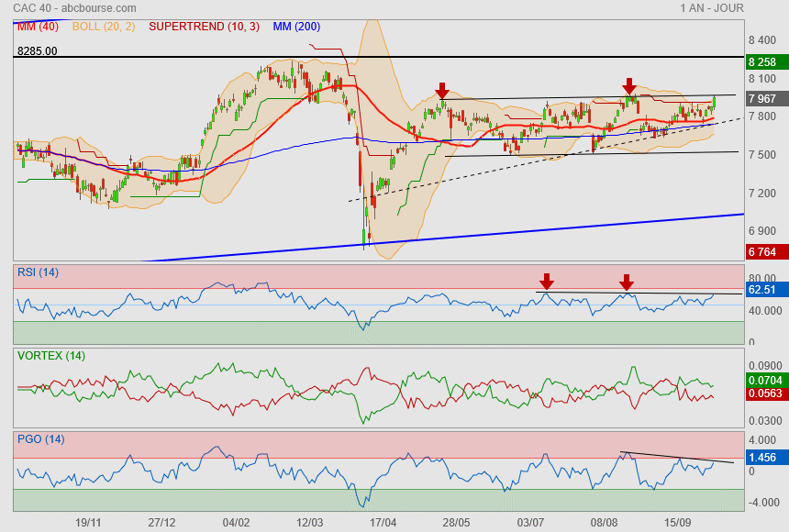Click the green 0.0704 Vortex value tag
Screen dimensions: 789x532
click(763, 379)
